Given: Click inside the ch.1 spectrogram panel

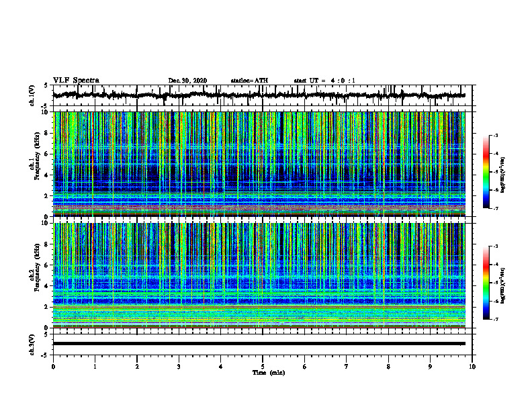Looking at the screenshot, I should (259, 164).
